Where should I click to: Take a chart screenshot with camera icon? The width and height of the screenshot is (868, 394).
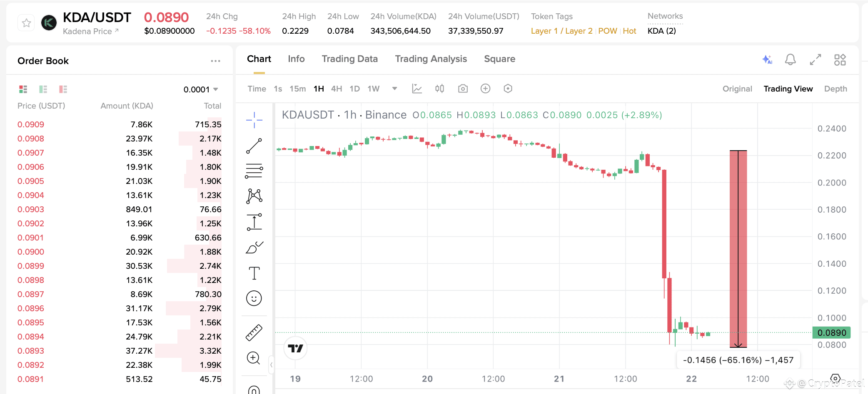coord(462,88)
